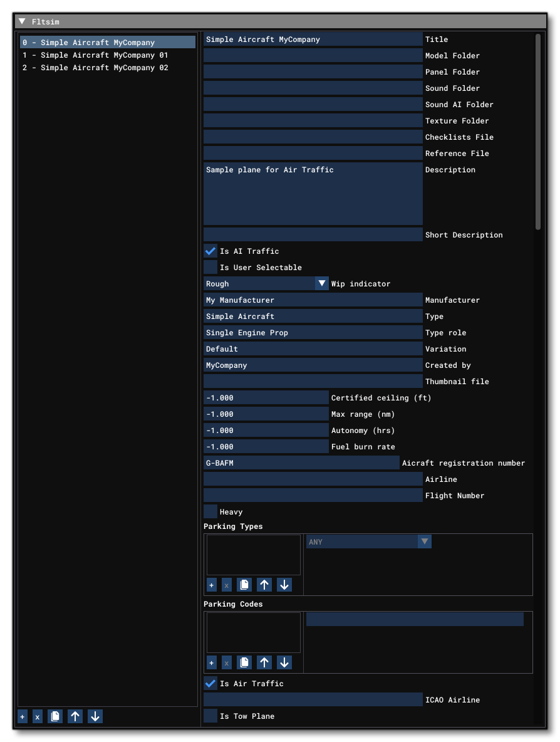Add a new aircraft variation with the plus icon
The image size is (560, 742).
(x=22, y=716)
